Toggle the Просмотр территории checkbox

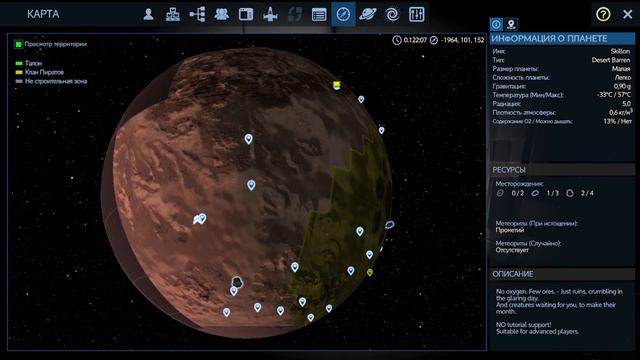[x=18, y=44]
